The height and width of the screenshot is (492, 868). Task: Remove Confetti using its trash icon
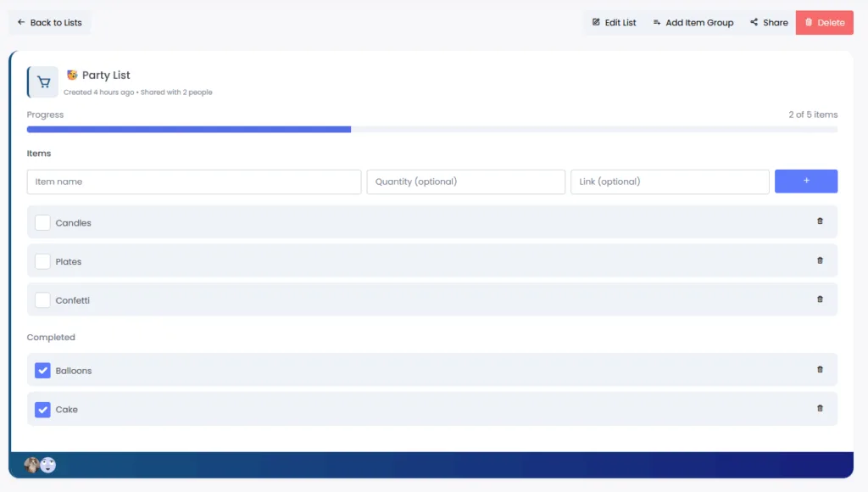click(x=820, y=299)
